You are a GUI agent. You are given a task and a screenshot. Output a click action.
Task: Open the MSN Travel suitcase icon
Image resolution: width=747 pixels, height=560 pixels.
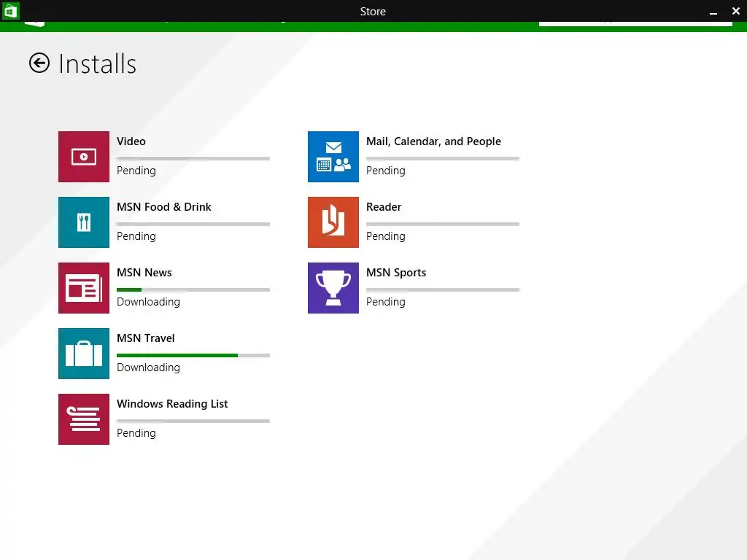click(84, 354)
